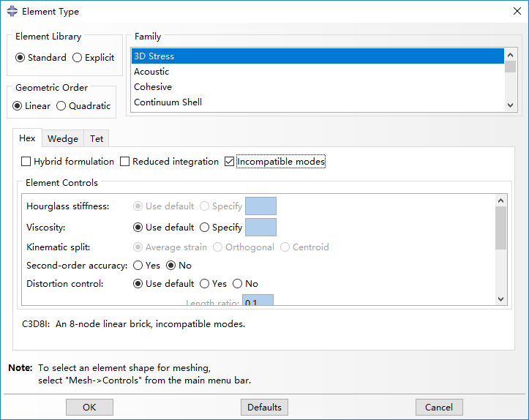Image resolution: width=529 pixels, height=420 pixels.
Task: Click the Element Controls scrollbar thumb
Action: [x=500, y=228]
